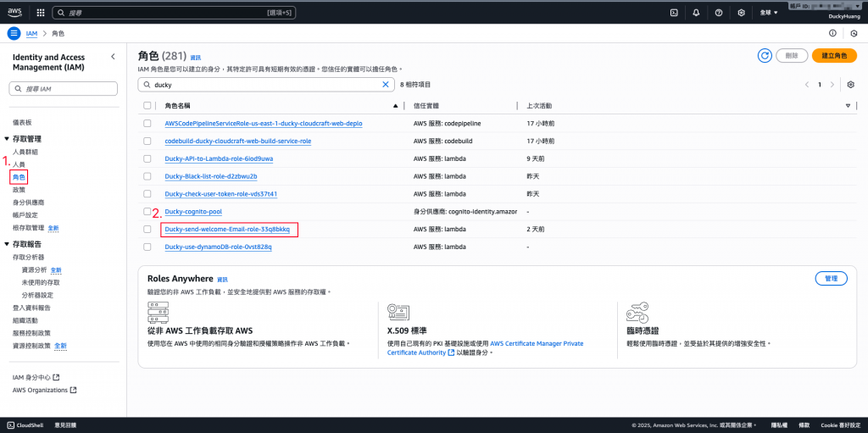The height and width of the screenshot is (433, 868).
Task: Check Ducky-API-to-Lambda-role row checkbox
Action: [147, 158]
